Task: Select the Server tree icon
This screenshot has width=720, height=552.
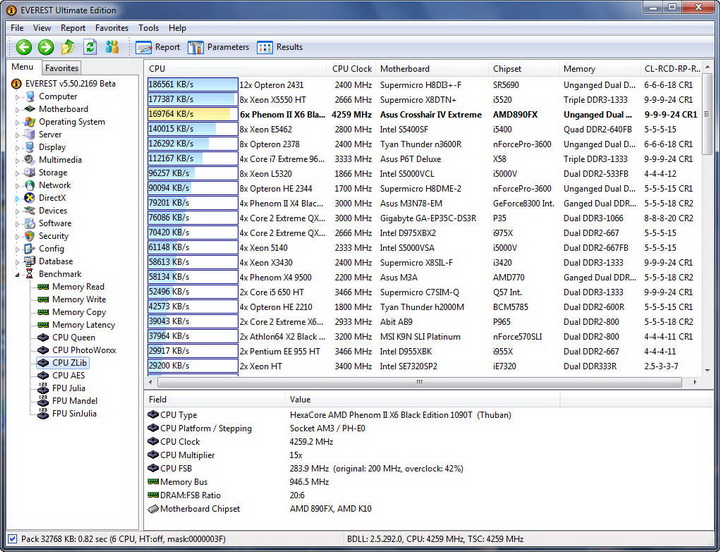Action: (30, 135)
